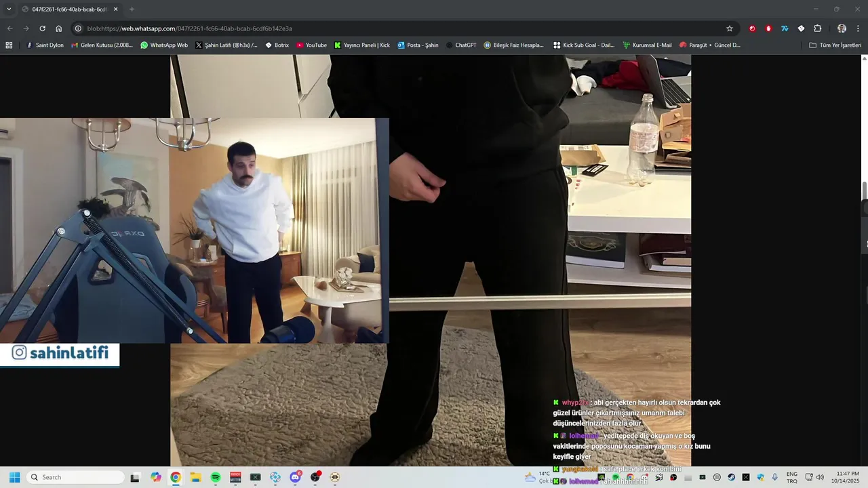The width and height of the screenshot is (868, 488).
Task: Open the Posta - Şahin bookmark
Action: (x=418, y=45)
